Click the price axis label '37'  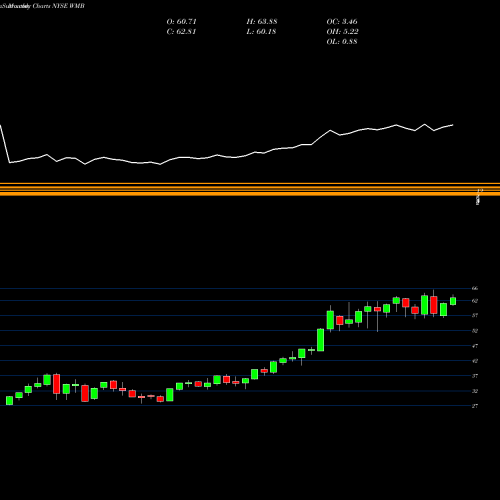tap(475, 376)
